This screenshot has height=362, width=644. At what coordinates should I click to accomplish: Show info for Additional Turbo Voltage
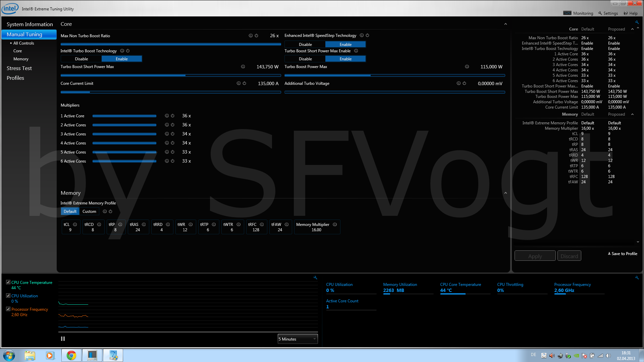[459, 83]
